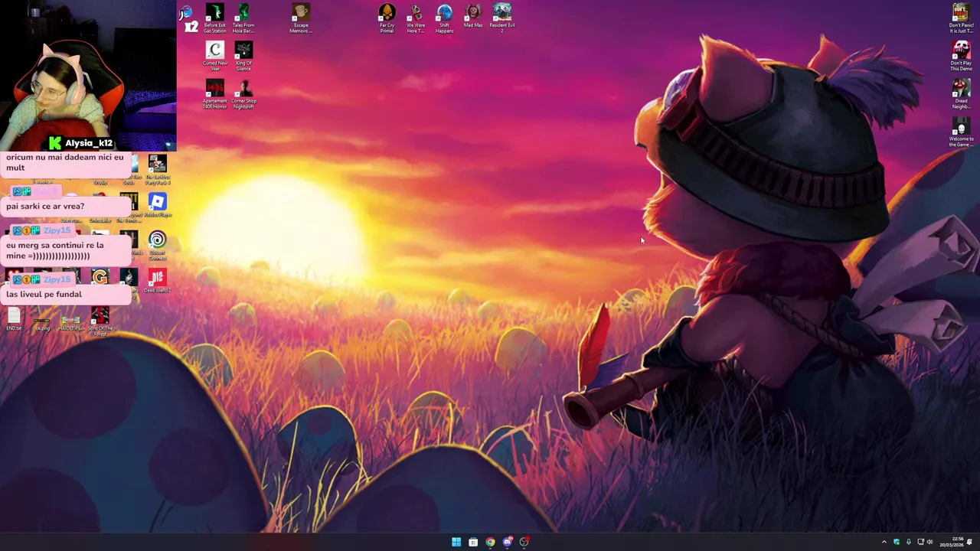Launch Dead Island 2 shortcut
This screenshot has height=551, width=980.
point(157,280)
